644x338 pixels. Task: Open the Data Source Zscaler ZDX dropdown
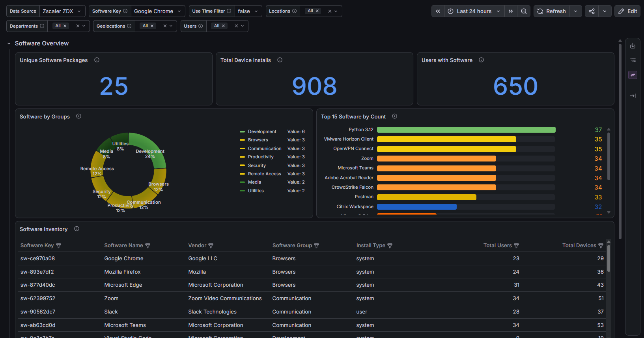pyautogui.click(x=62, y=11)
